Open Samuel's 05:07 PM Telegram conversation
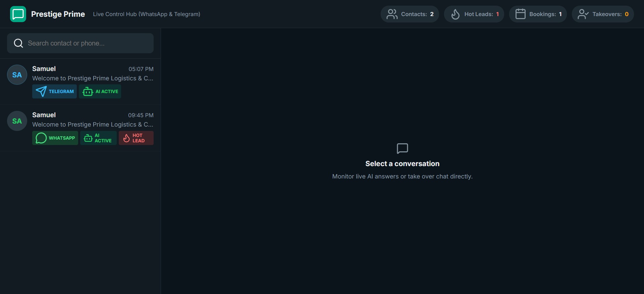Viewport: 644px width, 294px height. 80,82
